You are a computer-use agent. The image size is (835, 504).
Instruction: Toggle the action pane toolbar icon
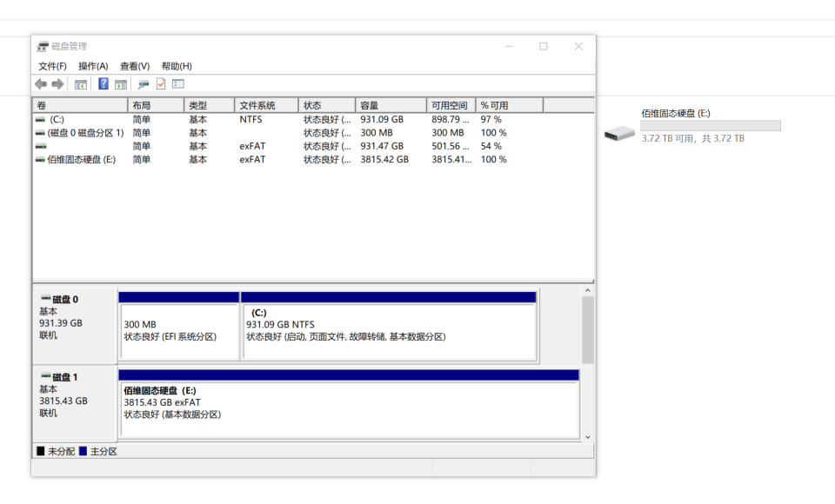(x=121, y=84)
